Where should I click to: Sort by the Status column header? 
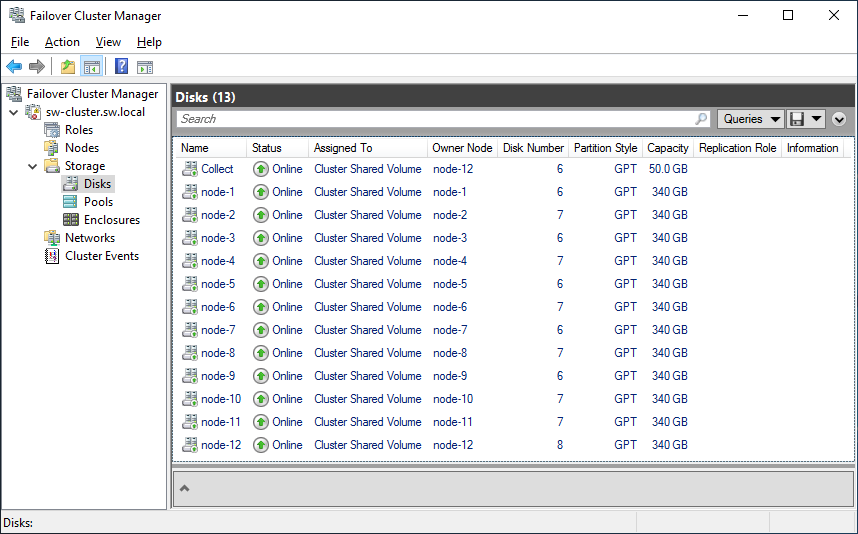click(277, 148)
